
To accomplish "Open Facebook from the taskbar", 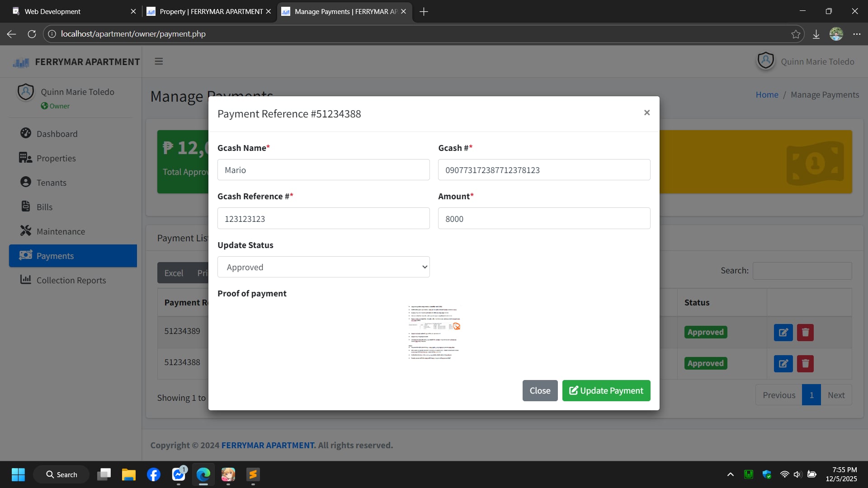I will pos(154,474).
